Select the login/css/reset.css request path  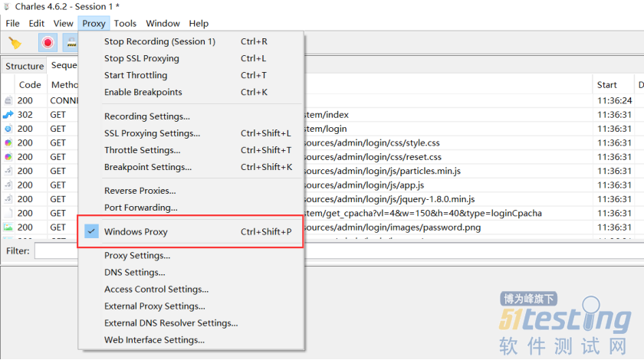tap(373, 157)
